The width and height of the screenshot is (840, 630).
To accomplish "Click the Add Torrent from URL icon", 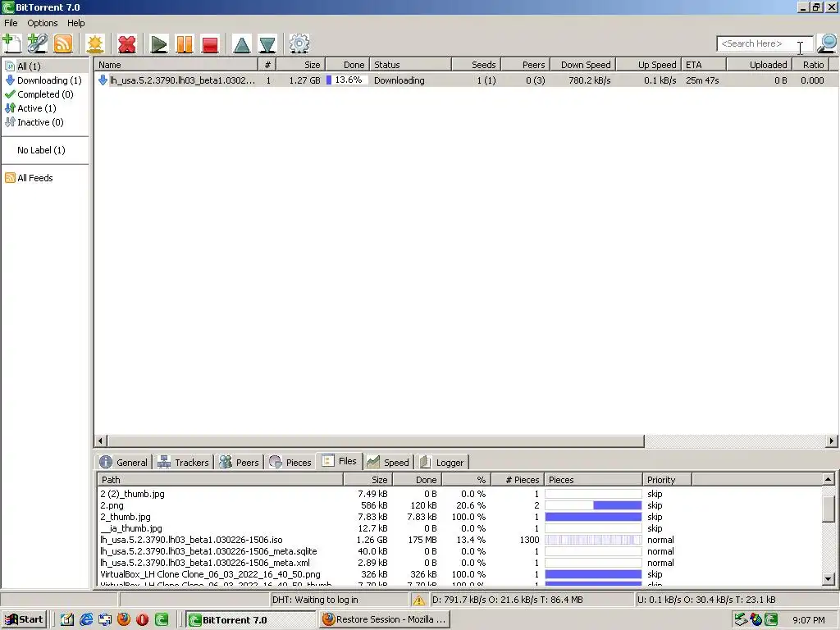I will click(x=38, y=43).
